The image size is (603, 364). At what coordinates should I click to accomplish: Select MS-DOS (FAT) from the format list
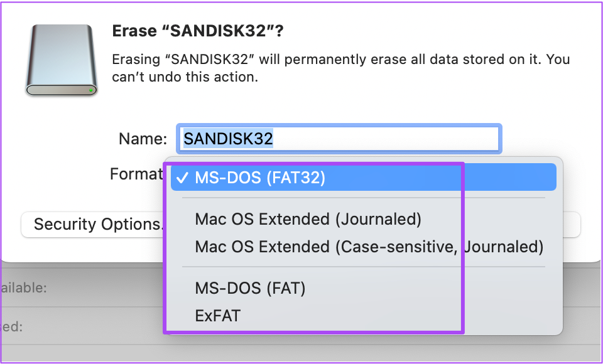(250, 288)
